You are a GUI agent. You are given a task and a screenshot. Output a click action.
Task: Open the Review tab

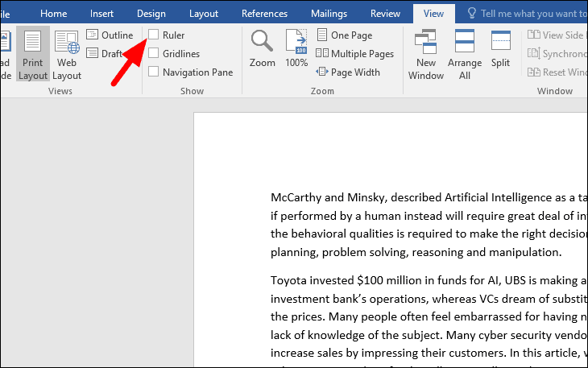click(x=385, y=14)
